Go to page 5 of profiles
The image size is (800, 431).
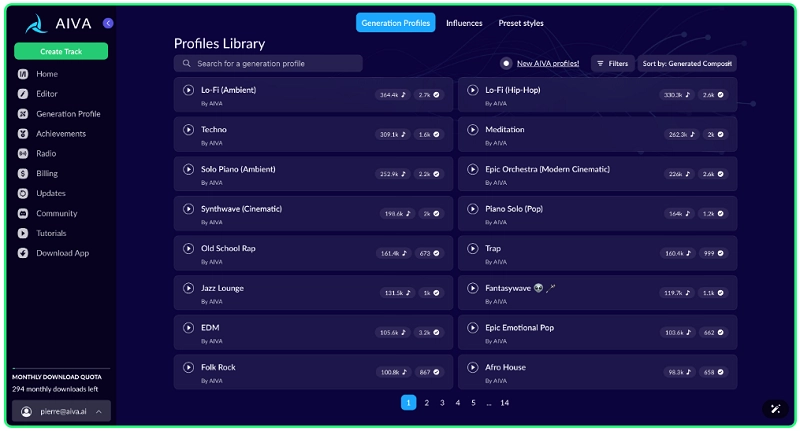[x=473, y=403]
